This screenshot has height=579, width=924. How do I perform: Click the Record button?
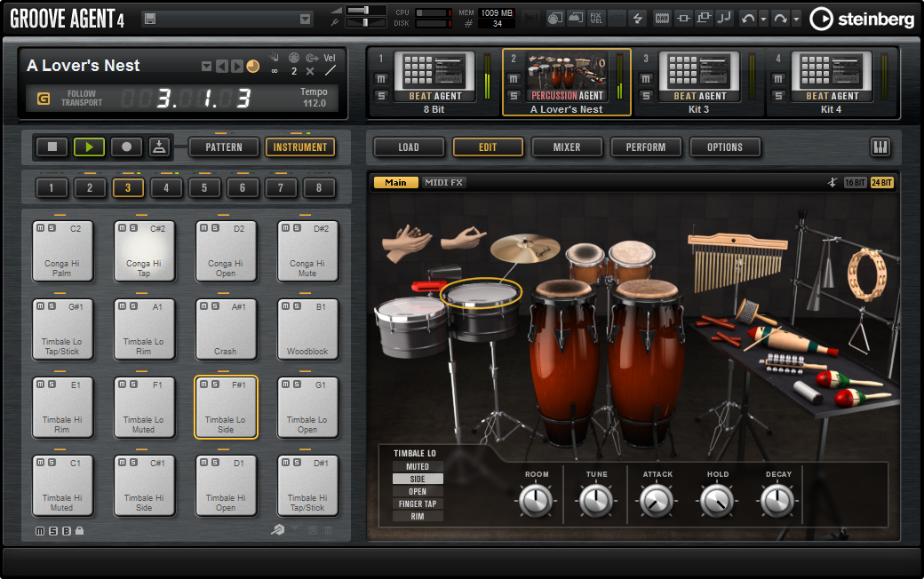pos(126,147)
